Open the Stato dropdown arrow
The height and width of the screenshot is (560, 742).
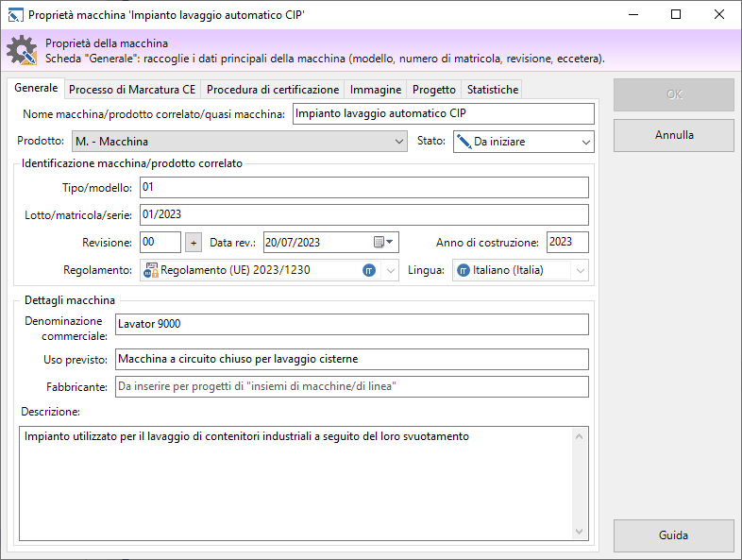tap(586, 142)
